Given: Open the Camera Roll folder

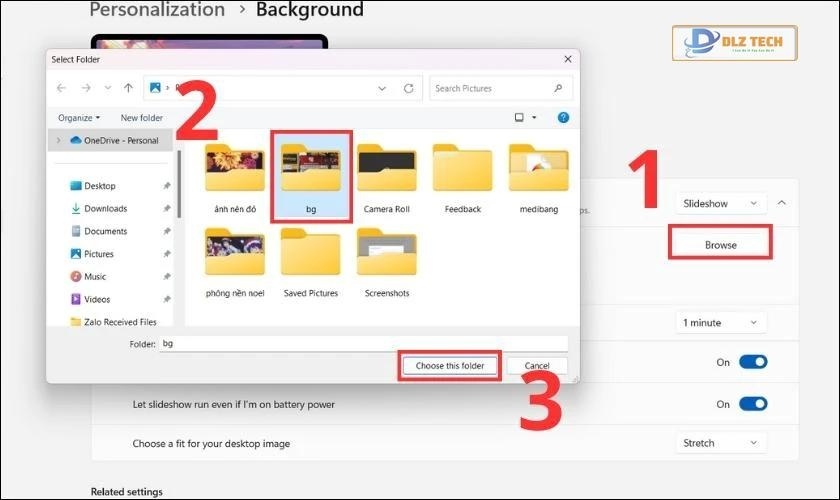Looking at the screenshot, I should click(386, 178).
